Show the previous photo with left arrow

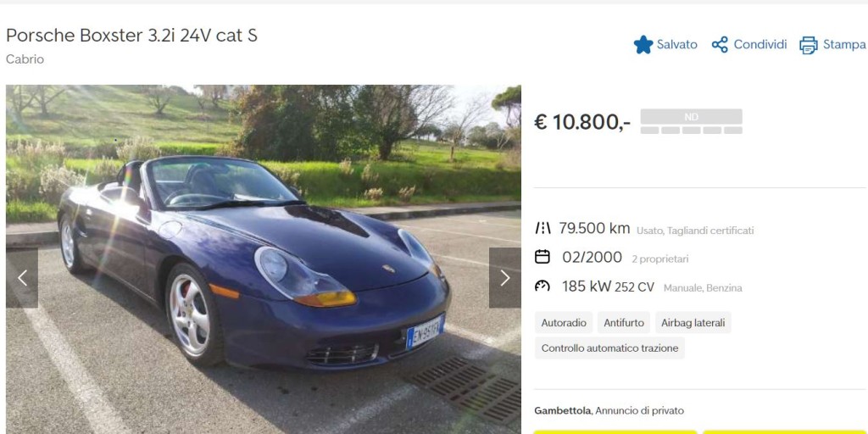click(22, 278)
